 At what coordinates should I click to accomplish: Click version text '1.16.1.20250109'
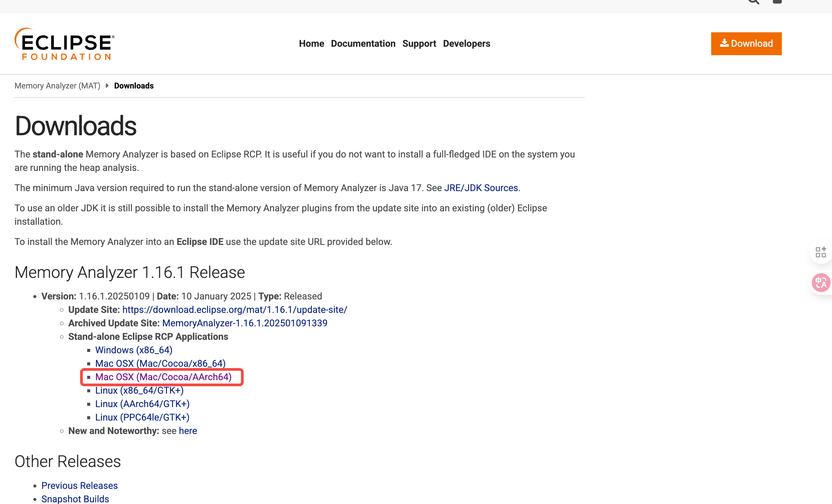(114, 296)
